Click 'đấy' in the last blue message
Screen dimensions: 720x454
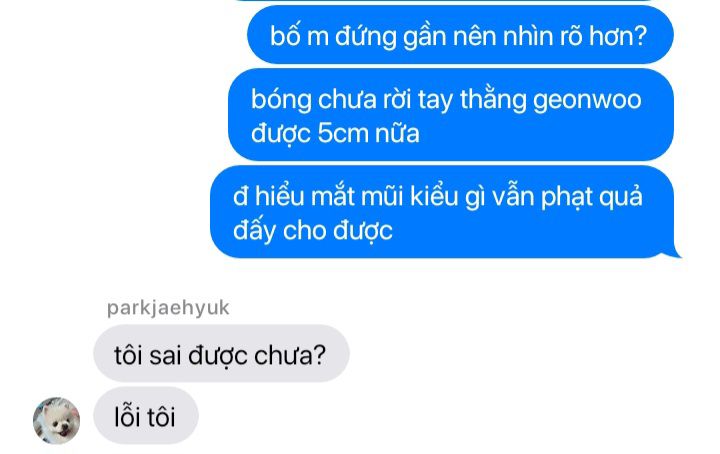click(x=254, y=230)
